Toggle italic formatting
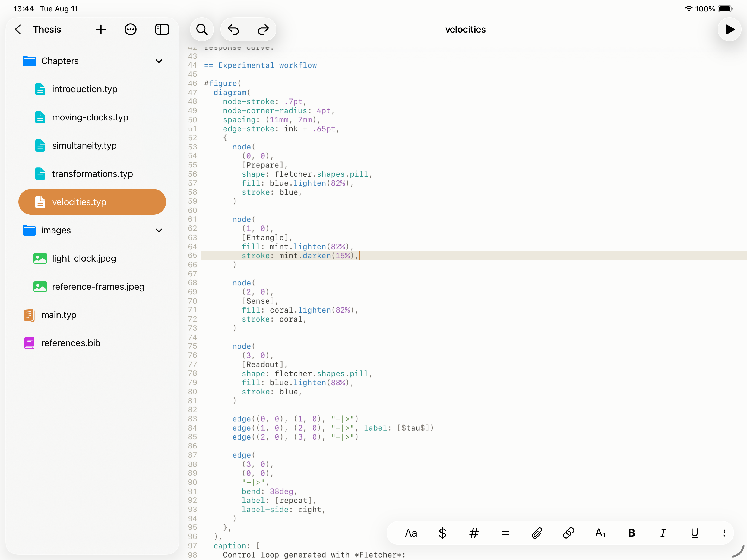Viewport: 747px width, 560px height. coord(663,533)
